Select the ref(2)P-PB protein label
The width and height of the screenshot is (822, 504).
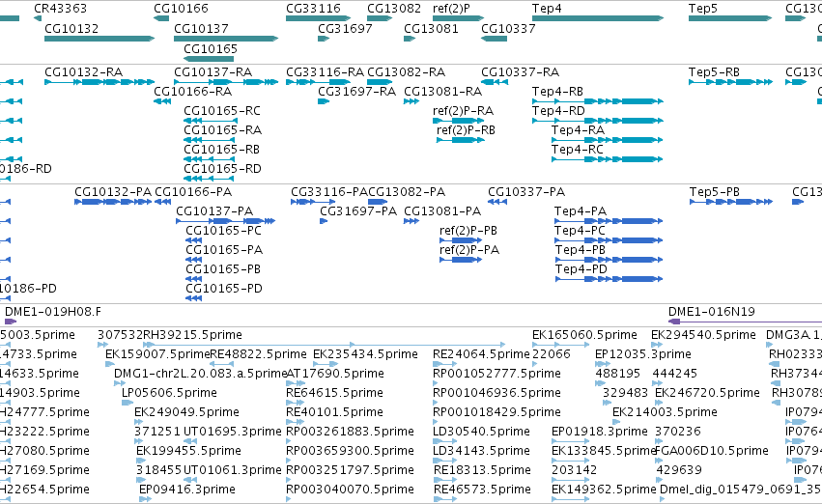pyautogui.click(x=468, y=231)
